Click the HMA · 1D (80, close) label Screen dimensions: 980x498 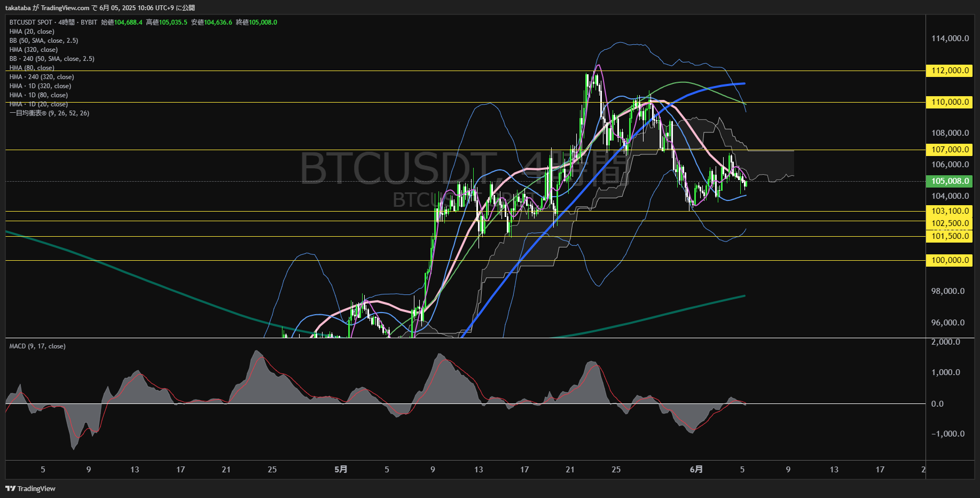[x=38, y=95]
